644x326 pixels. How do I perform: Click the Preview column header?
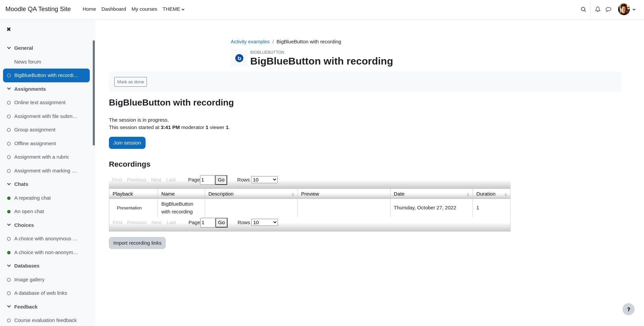point(344,194)
